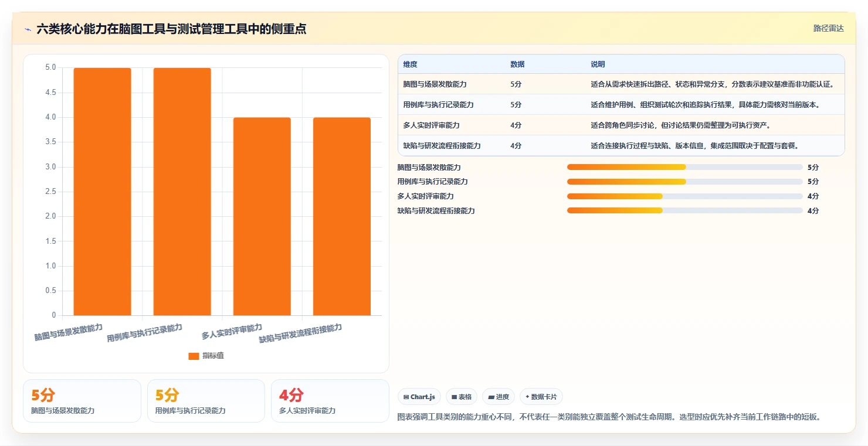Click the x-axis label 缺陷与研发流程衔接能力
868x446 pixels.
pyautogui.click(x=300, y=333)
